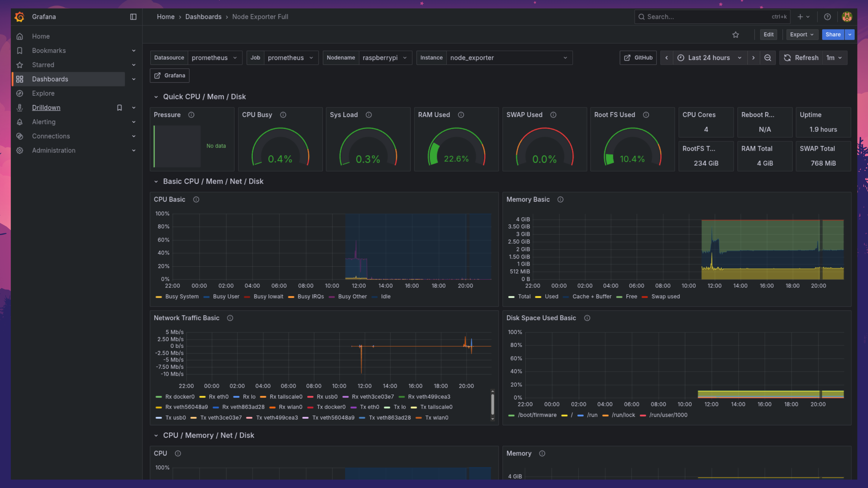Zoom out the time range
This screenshot has height=488, width=868.
pyautogui.click(x=768, y=58)
